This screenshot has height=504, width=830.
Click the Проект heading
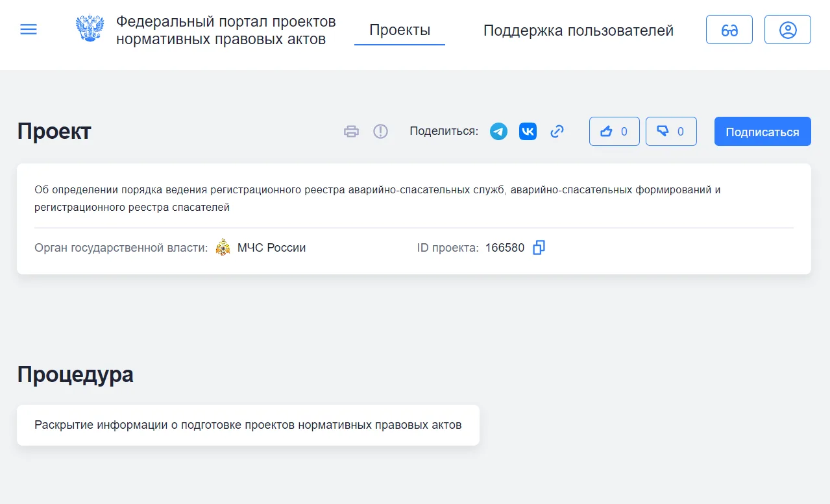pyautogui.click(x=55, y=132)
